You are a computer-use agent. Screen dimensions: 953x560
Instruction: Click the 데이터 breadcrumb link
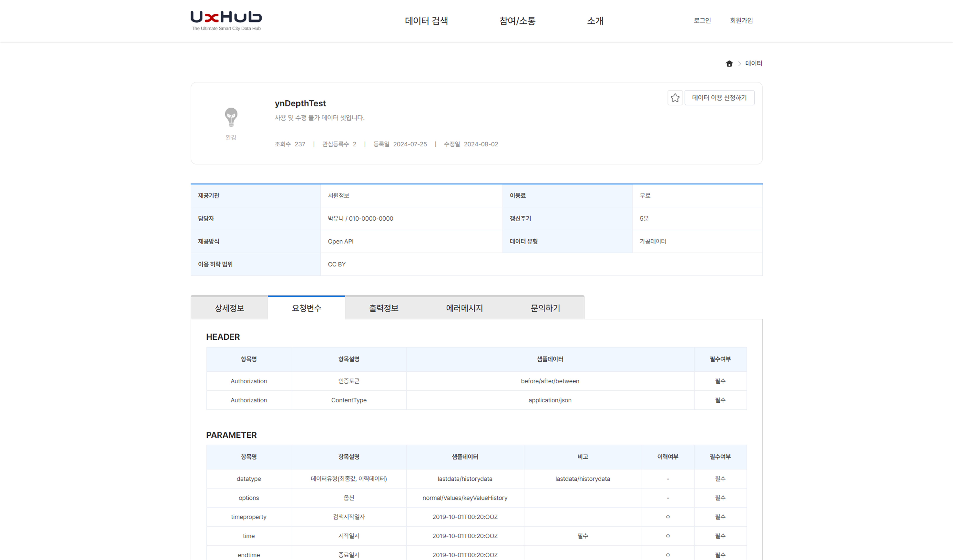tap(754, 63)
